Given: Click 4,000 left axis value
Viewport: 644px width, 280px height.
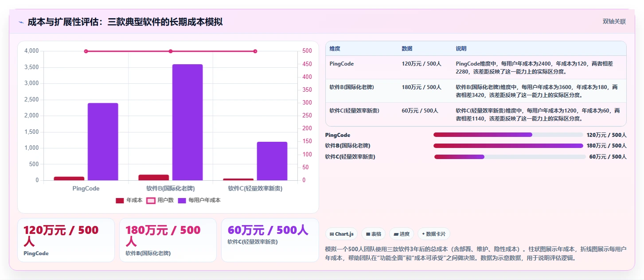Looking at the screenshot, I should tap(31, 51).
